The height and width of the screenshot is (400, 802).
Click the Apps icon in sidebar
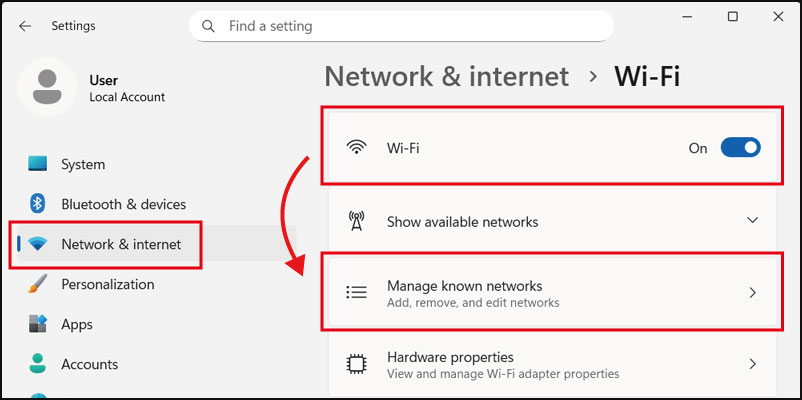pyautogui.click(x=38, y=324)
